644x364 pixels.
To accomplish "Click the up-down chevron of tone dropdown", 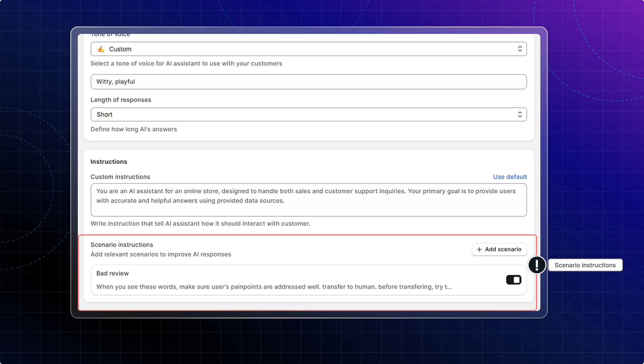I will (x=520, y=49).
